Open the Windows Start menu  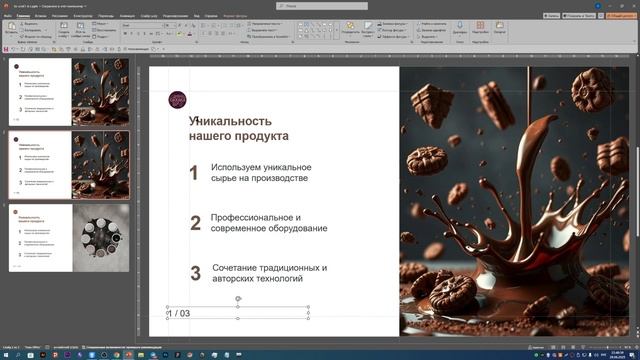(x=6, y=355)
